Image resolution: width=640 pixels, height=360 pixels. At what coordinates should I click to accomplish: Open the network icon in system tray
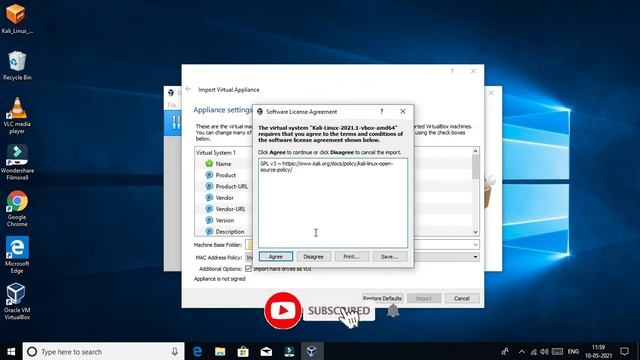point(533,351)
